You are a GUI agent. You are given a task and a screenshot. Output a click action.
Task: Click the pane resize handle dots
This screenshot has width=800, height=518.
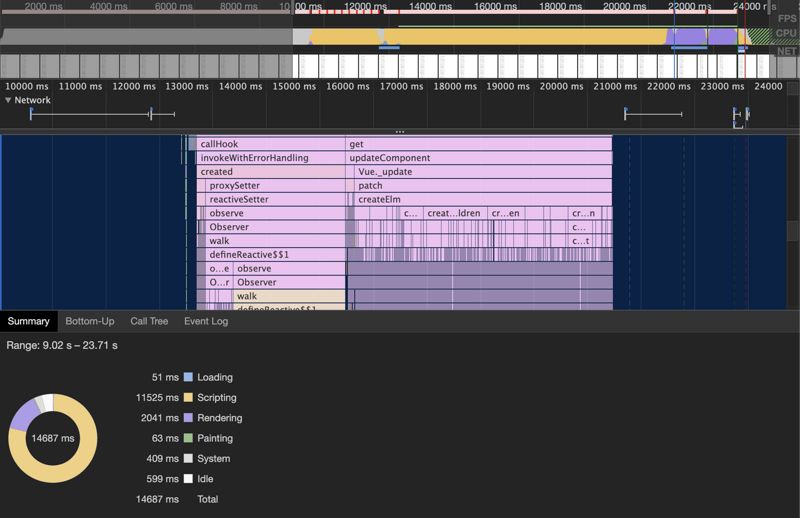(400, 132)
